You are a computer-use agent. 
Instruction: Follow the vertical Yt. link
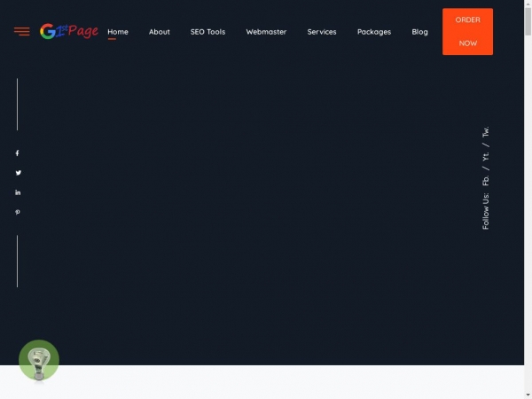[x=486, y=156]
